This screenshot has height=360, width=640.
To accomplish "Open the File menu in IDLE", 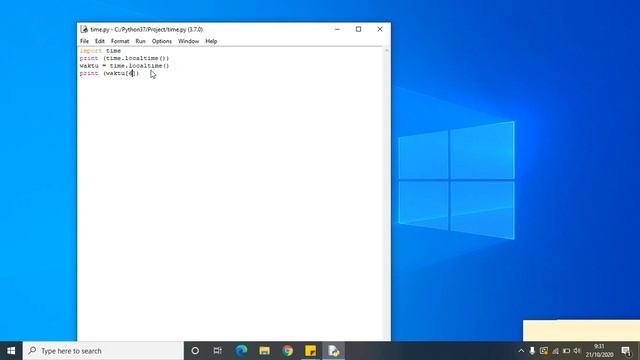I will (x=84, y=41).
